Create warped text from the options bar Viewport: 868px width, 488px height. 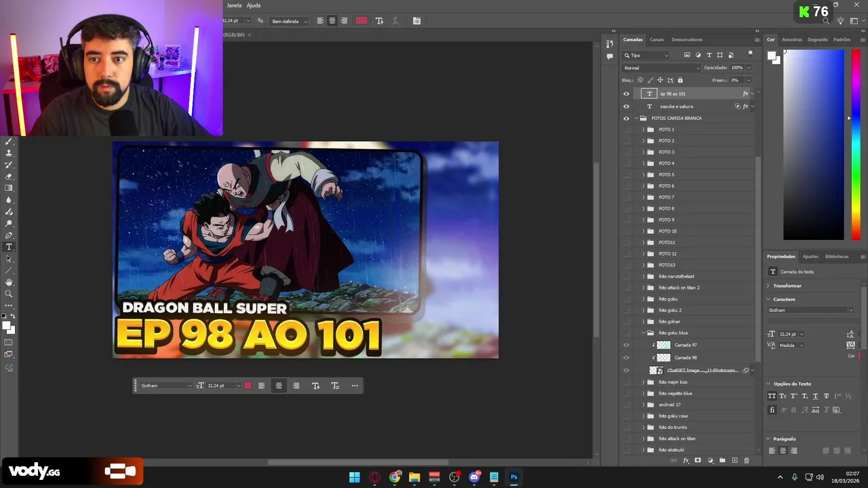tap(379, 21)
